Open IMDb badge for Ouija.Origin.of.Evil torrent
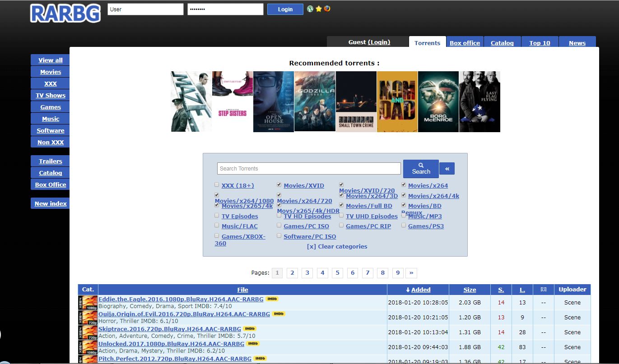This screenshot has height=364, width=619. point(279,314)
